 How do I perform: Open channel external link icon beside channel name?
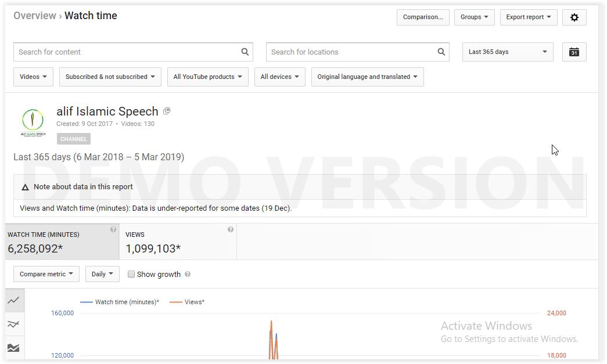167,111
